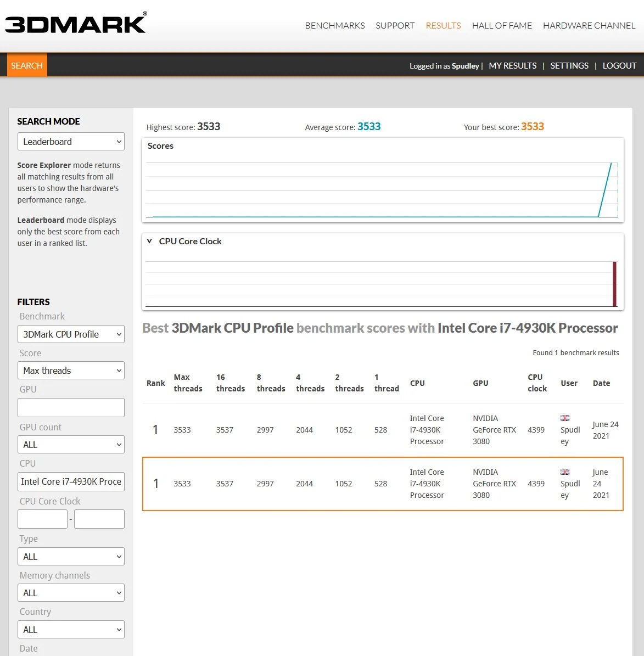The image size is (644, 656).
Task: Open the Search Mode Leaderboard dropdown
Action: pyautogui.click(x=71, y=142)
